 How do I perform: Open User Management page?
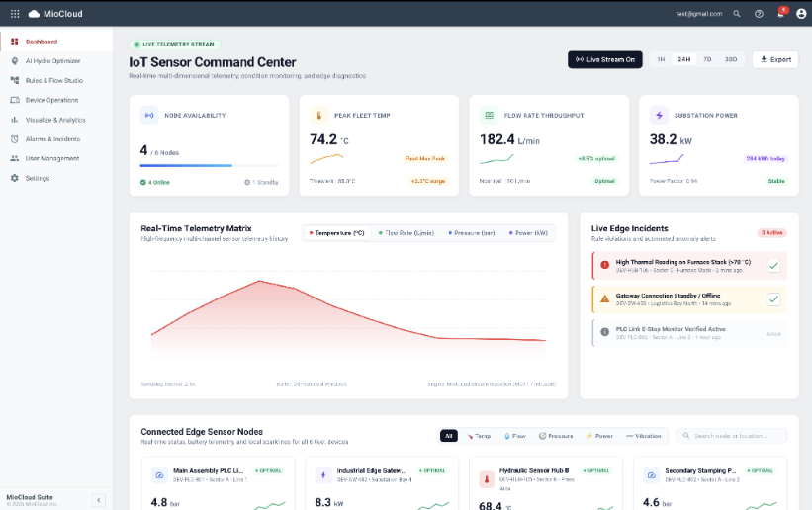[x=56, y=158]
